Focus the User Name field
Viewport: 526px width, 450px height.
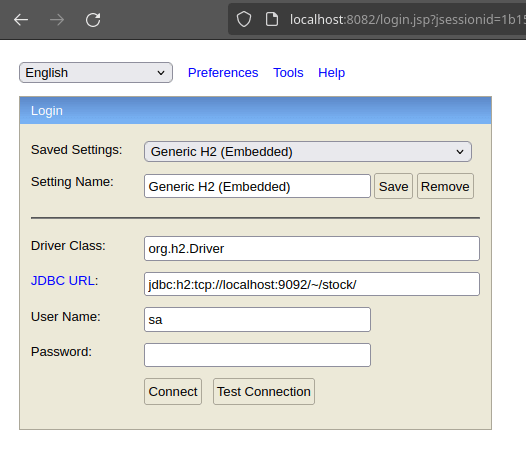(257, 319)
